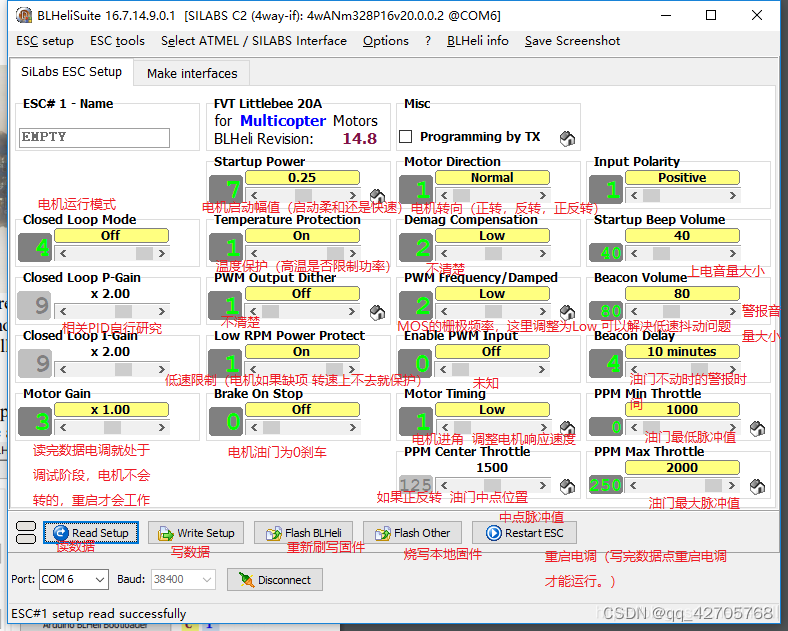This screenshot has width=788, height=631.
Task: Click the reset icon beside Startup Power
Action: (x=377, y=195)
